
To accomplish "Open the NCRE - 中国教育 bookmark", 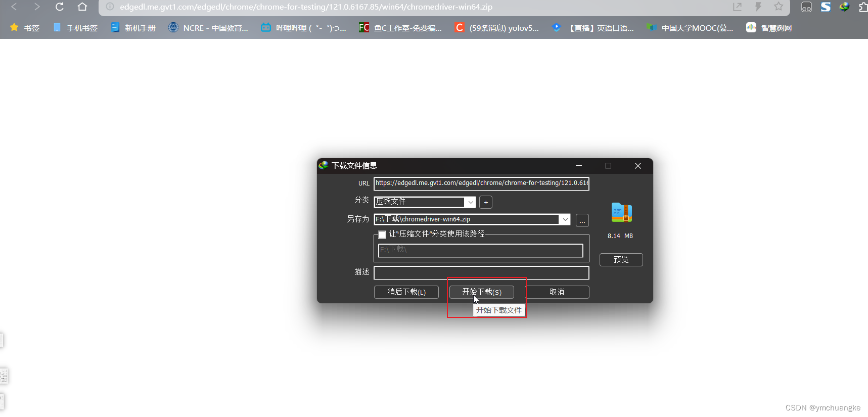I will (x=208, y=28).
